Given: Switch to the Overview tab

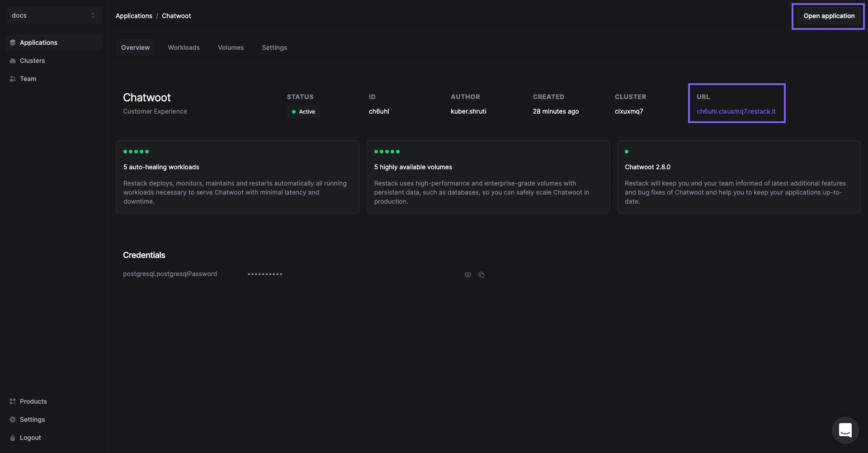Looking at the screenshot, I should pyautogui.click(x=135, y=48).
